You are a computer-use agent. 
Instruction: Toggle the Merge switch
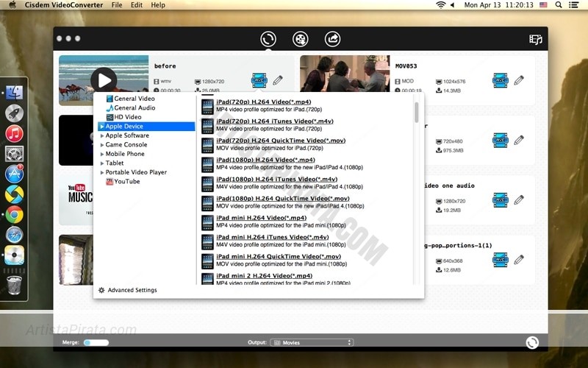[x=96, y=342]
